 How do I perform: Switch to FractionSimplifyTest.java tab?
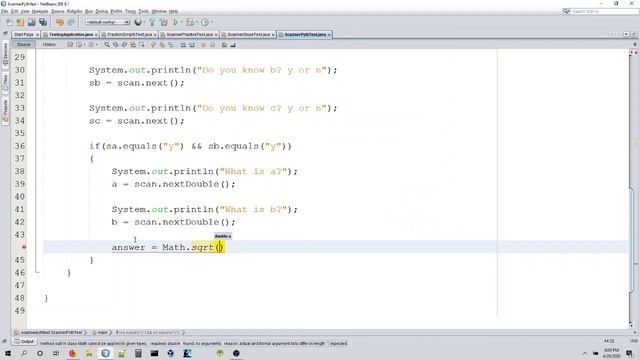129,35
